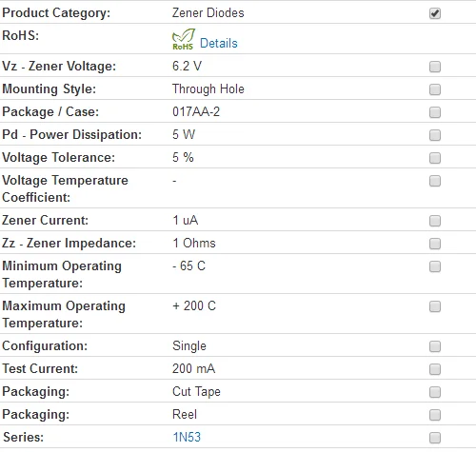476x452 pixels.
Task: Select the '- 65 C' minimum temperature value
Action: pyautogui.click(x=189, y=265)
